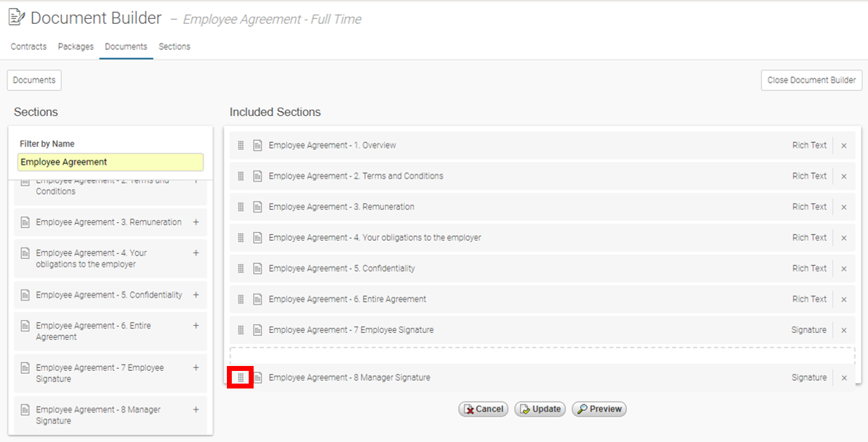Viewport: 868px width, 442px height.
Task: Open the Packages tab
Action: 75,46
